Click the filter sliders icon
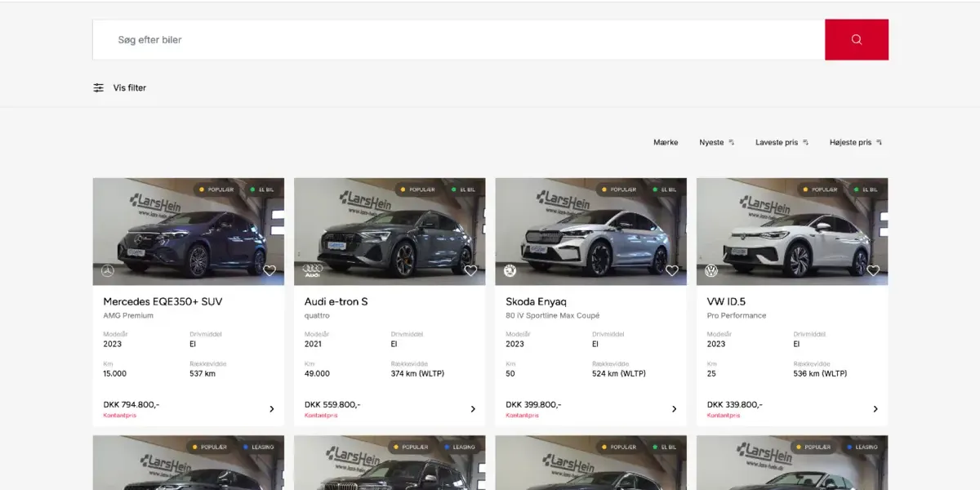The width and height of the screenshot is (980, 490). tap(98, 87)
